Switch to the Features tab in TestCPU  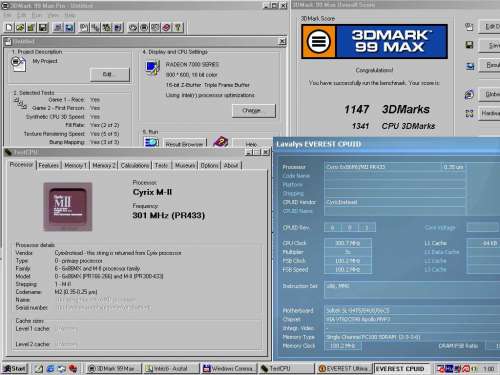[x=49, y=165]
